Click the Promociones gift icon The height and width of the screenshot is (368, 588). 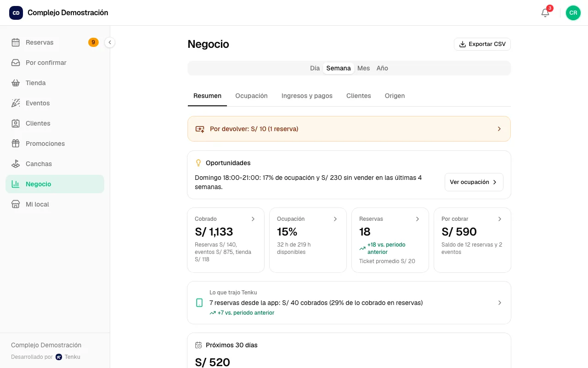[x=16, y=144]
